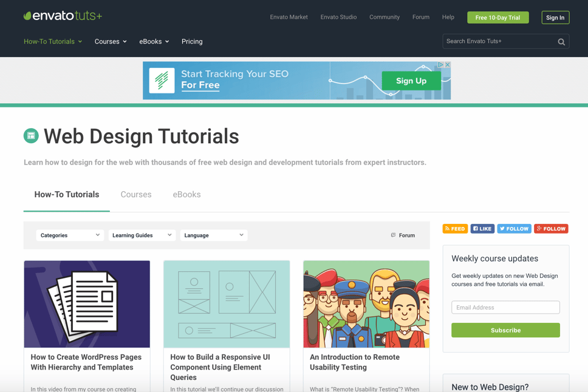
Task: Switch to the Courses tab
Action: click(x=136, y=195)
